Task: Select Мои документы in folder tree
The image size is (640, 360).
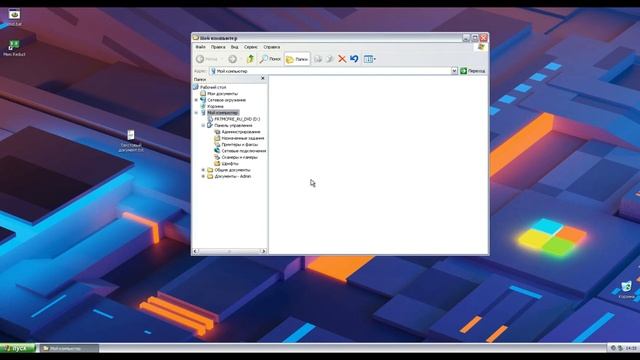Action: pyautogui.click(x=222, y=93)
